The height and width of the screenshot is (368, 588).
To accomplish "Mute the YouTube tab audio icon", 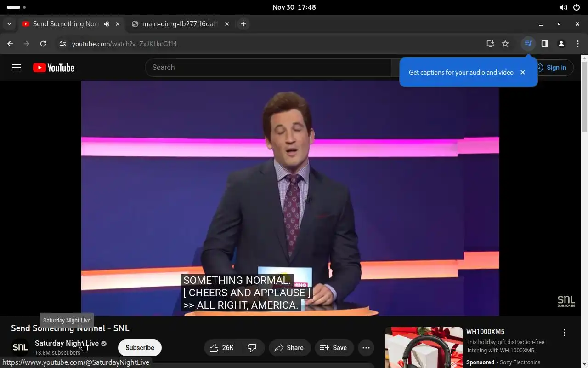I will pos(107,24).
